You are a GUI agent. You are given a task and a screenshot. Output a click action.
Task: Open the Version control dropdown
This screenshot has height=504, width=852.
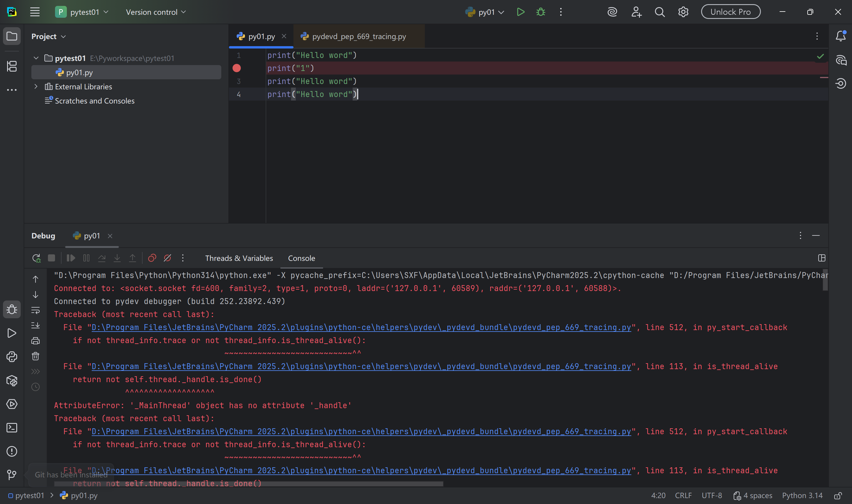click(x=156, y=12)
